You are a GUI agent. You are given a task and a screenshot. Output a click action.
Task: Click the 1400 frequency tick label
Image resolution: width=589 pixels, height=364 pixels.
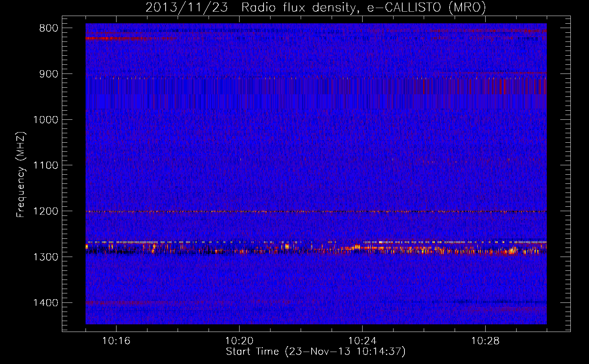click(46, 303)
